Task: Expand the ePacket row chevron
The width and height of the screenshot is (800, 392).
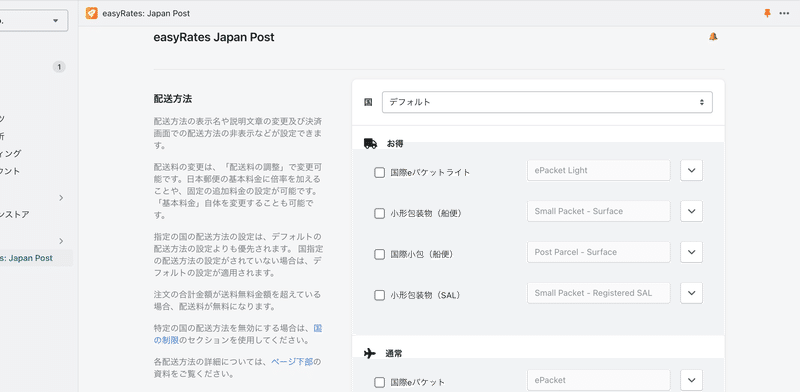Action: (x=691, y=380)
